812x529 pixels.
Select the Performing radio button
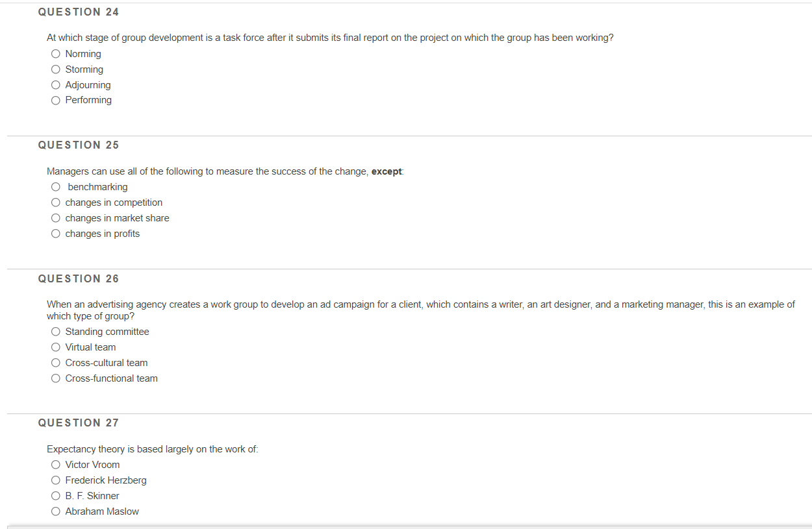55,100
